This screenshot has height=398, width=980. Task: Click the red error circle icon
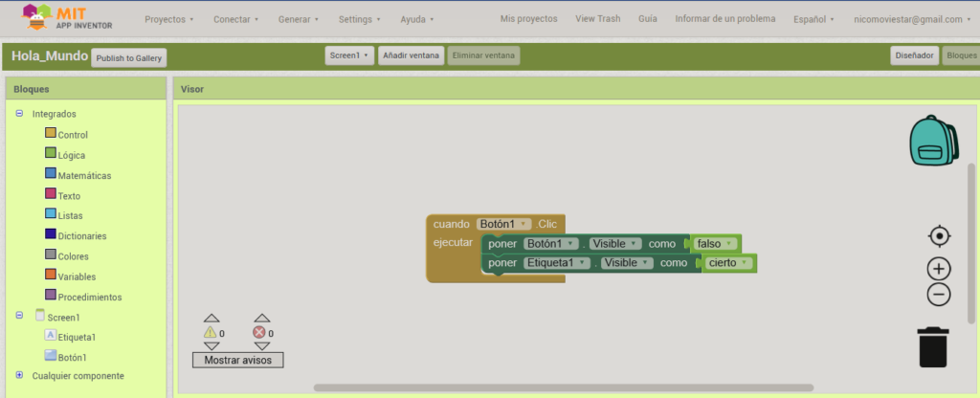[x=259, y=332]
